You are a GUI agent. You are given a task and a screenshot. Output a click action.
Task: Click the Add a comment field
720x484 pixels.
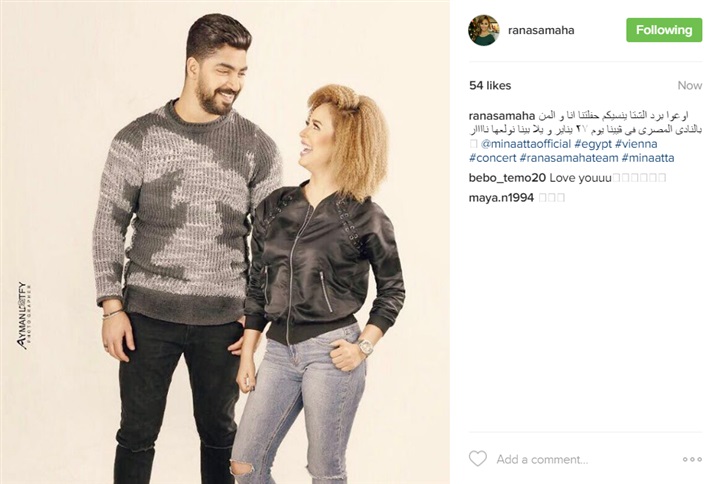tap(542, 459)
